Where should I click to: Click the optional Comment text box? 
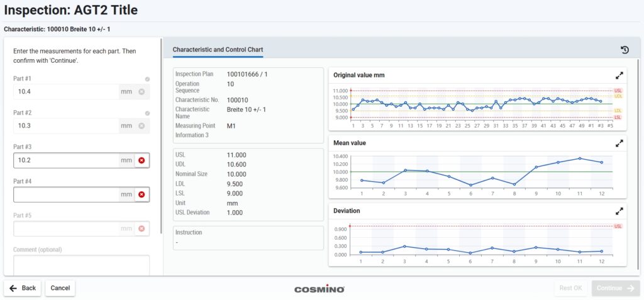coord(81,265)
